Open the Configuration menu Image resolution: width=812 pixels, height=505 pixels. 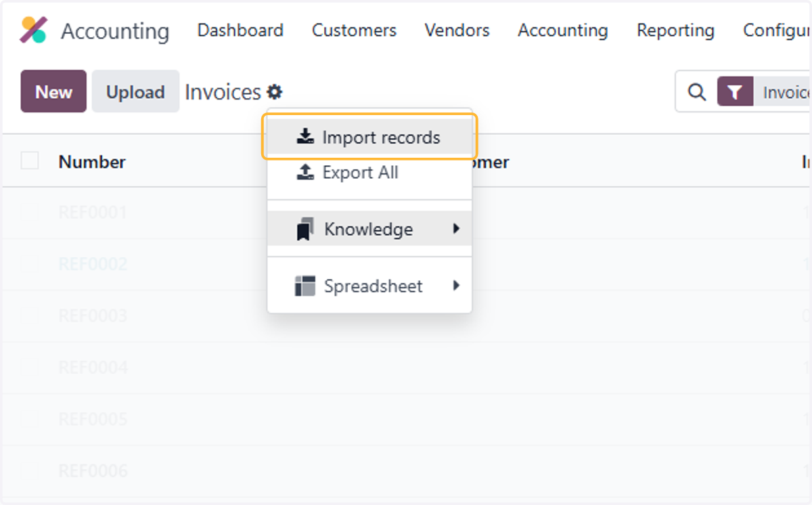(776, 30)
